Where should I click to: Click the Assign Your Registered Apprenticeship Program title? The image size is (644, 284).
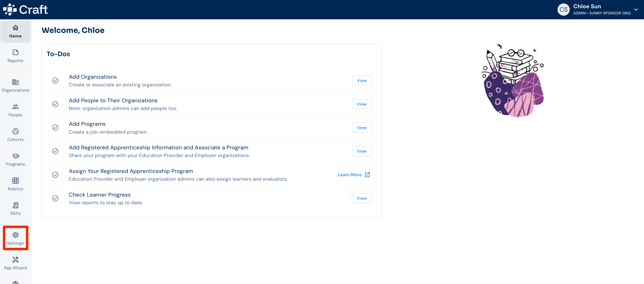(x=131, y=171)
